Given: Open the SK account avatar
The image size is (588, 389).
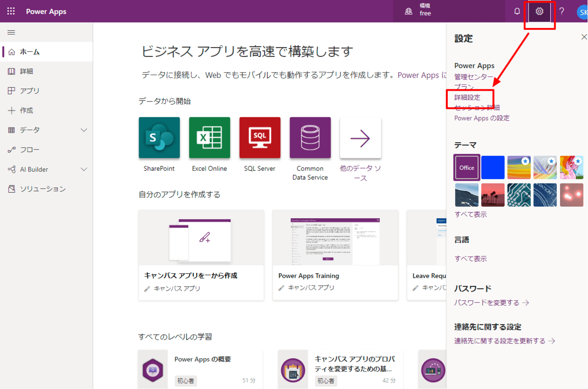Looking at the screenshot, I should click(583, 12).
